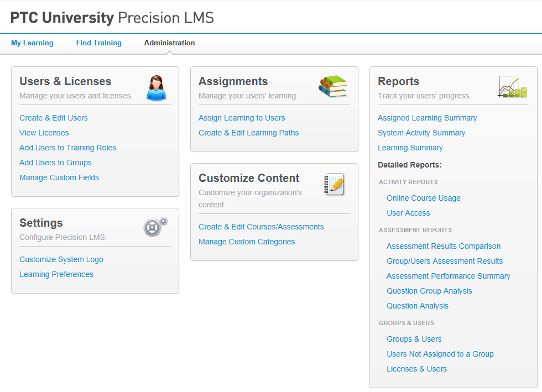Open Assign Learning to Users
Image resolution: width=542 pixels, height=392 pixels.
pos(242,118)
